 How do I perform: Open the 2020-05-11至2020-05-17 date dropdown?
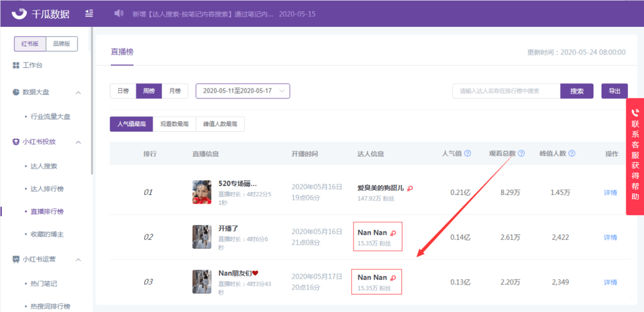tap(243, 91)
